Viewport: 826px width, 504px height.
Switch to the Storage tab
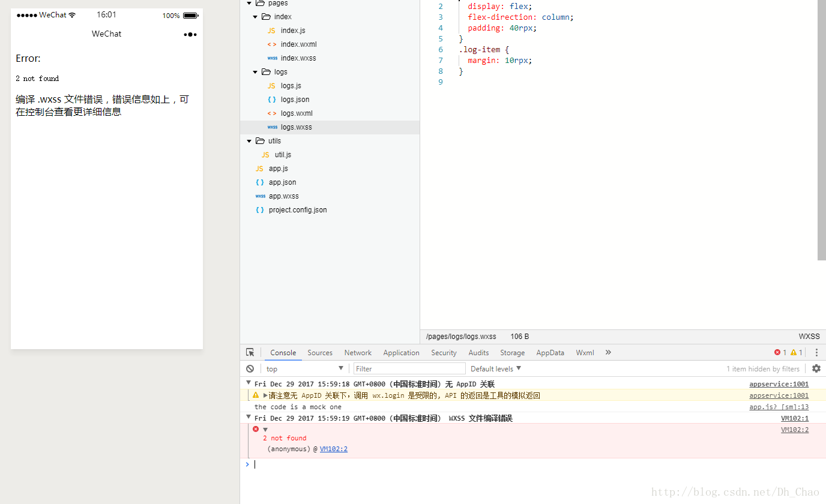point(513,353)
